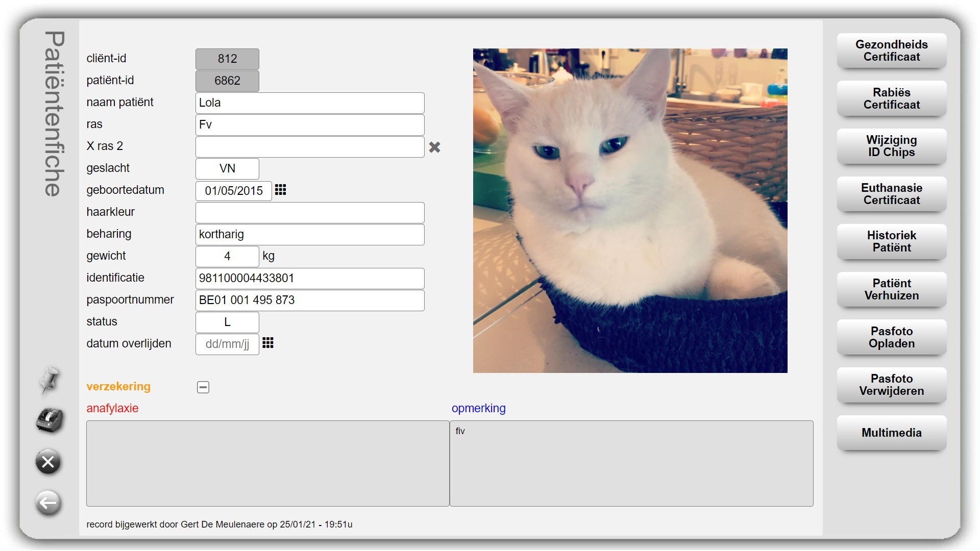Open the Multimedia button

tap(892, 433)
